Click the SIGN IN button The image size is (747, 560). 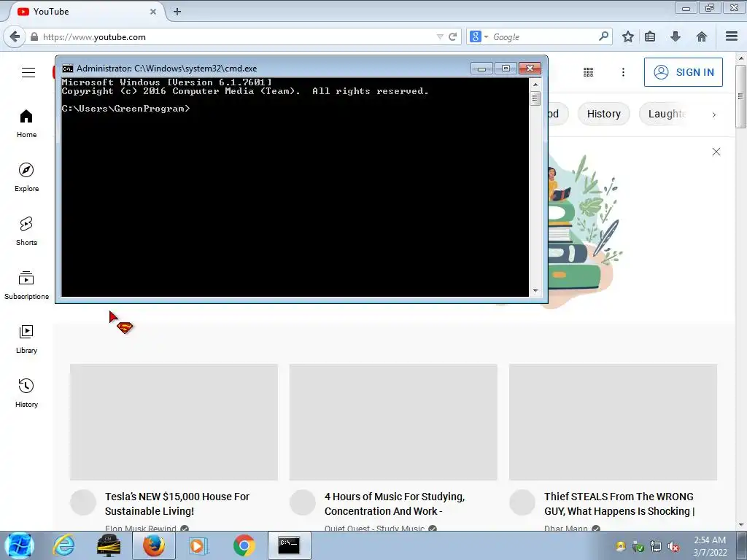683,72
